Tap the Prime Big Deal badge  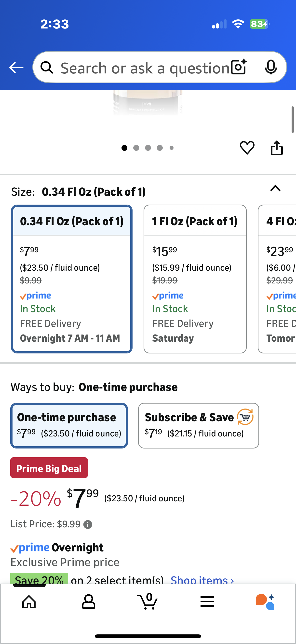point(49,468)
